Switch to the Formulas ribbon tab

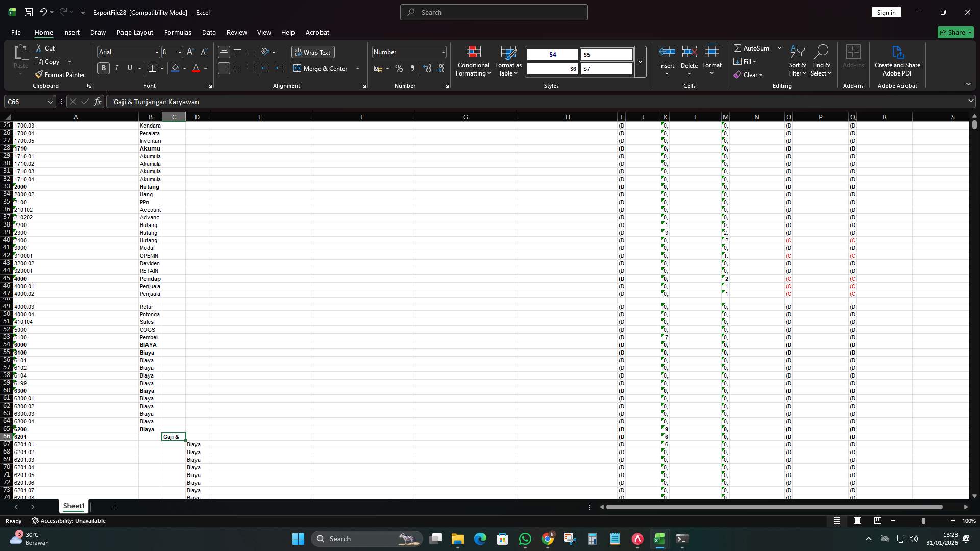point(177,32)
